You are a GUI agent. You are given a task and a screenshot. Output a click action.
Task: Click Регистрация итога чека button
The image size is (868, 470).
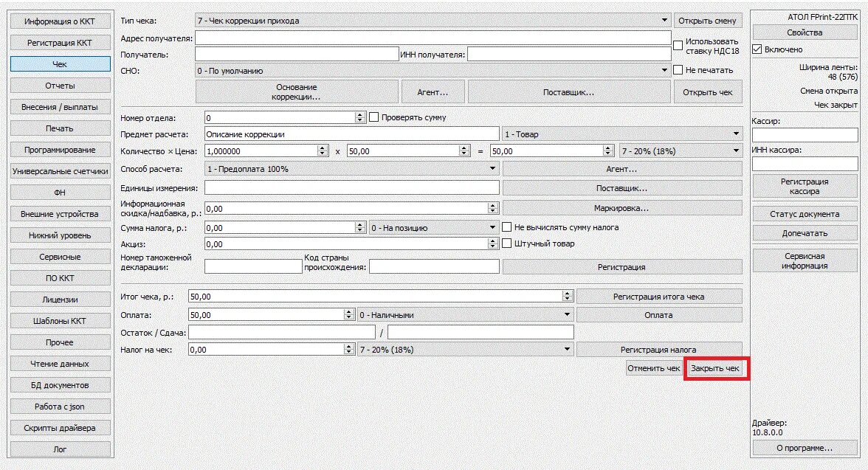pyautogui.click(x=659, y=297)
